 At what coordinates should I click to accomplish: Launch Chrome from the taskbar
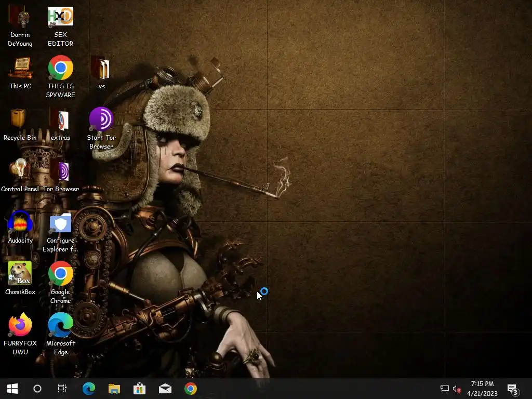[191, 389]
